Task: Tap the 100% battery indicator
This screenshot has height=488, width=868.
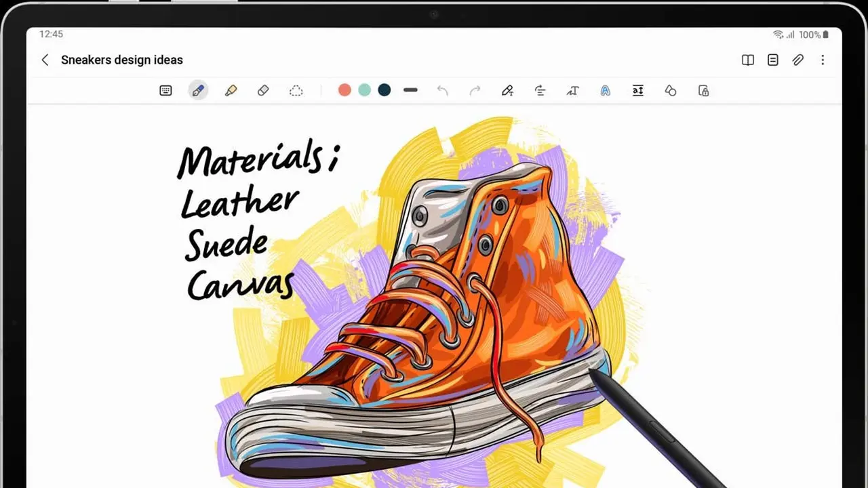Action: click(813, 35)
